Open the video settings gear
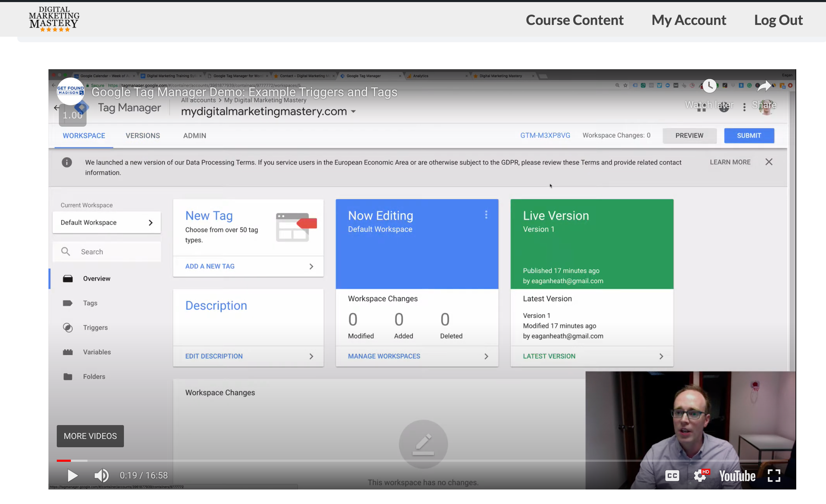 coord(700,476)
